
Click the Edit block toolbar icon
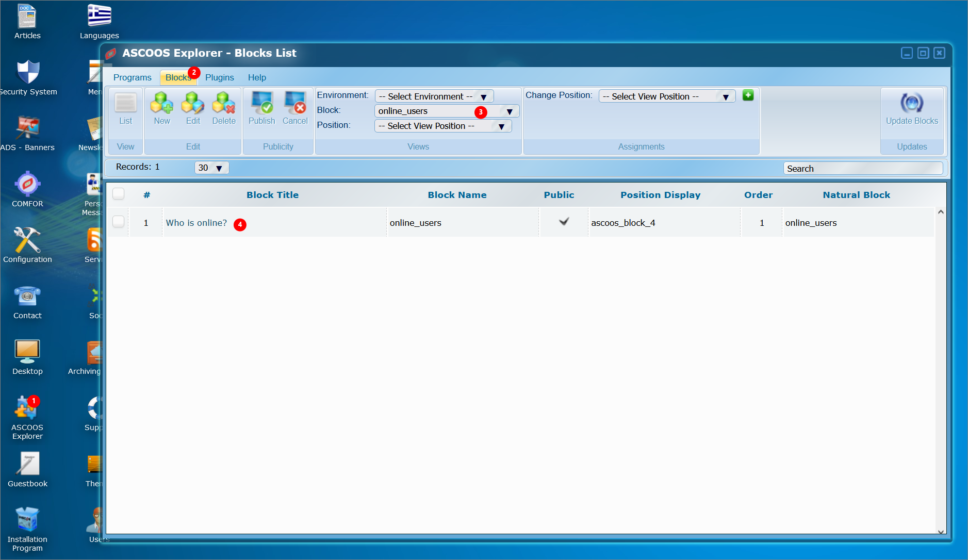tap(193, 109)
